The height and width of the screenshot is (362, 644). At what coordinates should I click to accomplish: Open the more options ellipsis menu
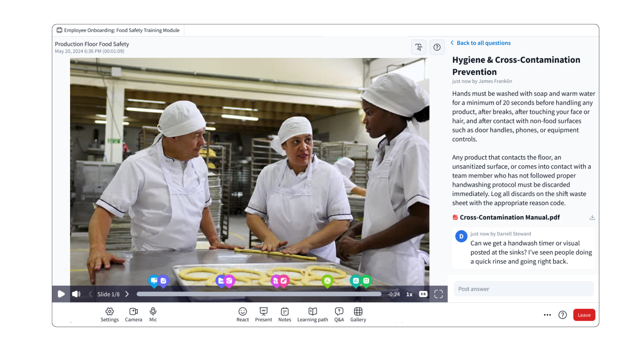[x=547, y=315]
